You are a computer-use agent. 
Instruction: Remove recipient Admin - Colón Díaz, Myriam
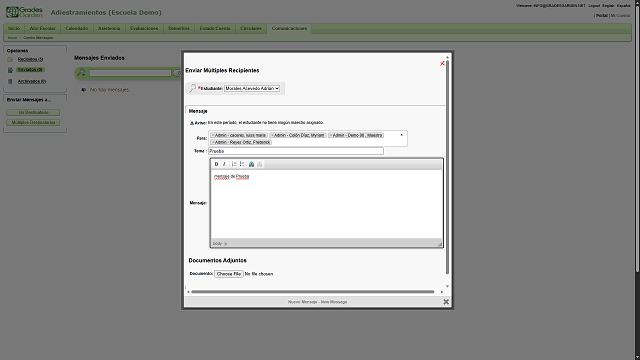click(x=272, y=135)
